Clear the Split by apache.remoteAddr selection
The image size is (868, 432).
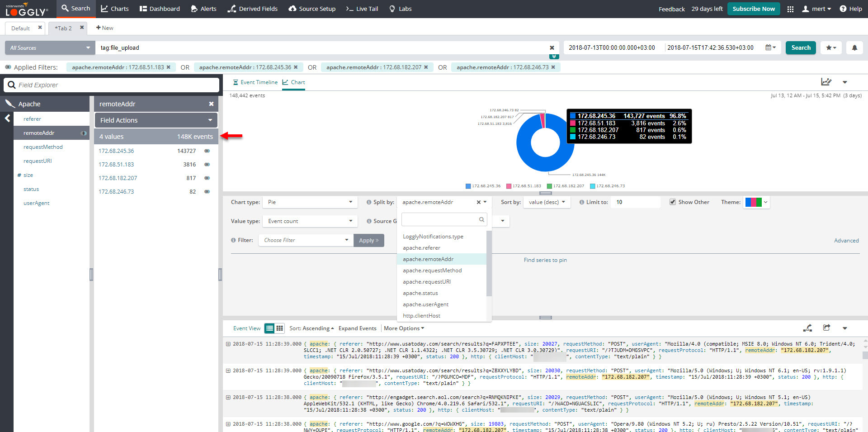pyautogui.click(x=479, y=202)
